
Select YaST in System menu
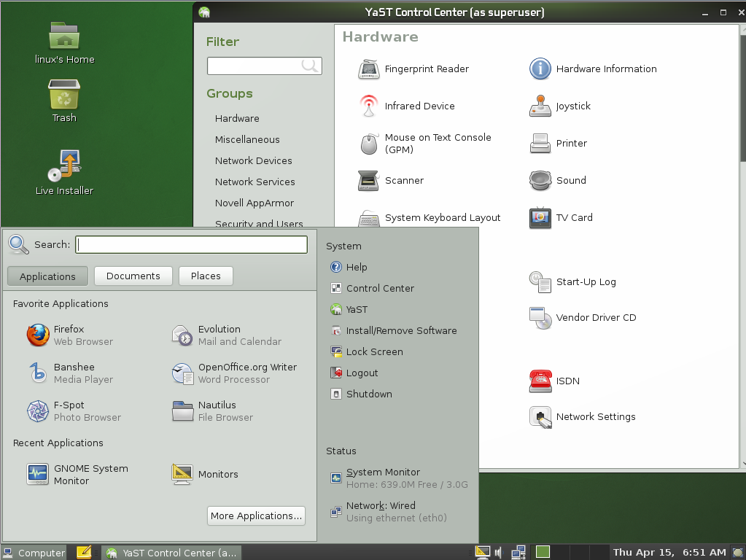[x=349, y=310]
